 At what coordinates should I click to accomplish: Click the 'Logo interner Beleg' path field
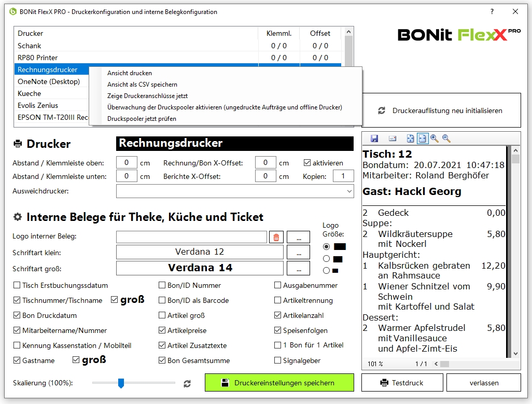[x=191, y=238]
